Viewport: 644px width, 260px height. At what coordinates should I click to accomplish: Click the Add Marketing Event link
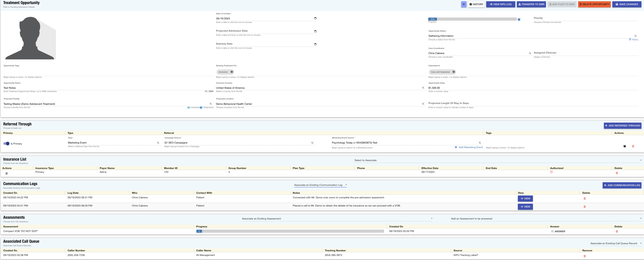(x=469, y=147)
